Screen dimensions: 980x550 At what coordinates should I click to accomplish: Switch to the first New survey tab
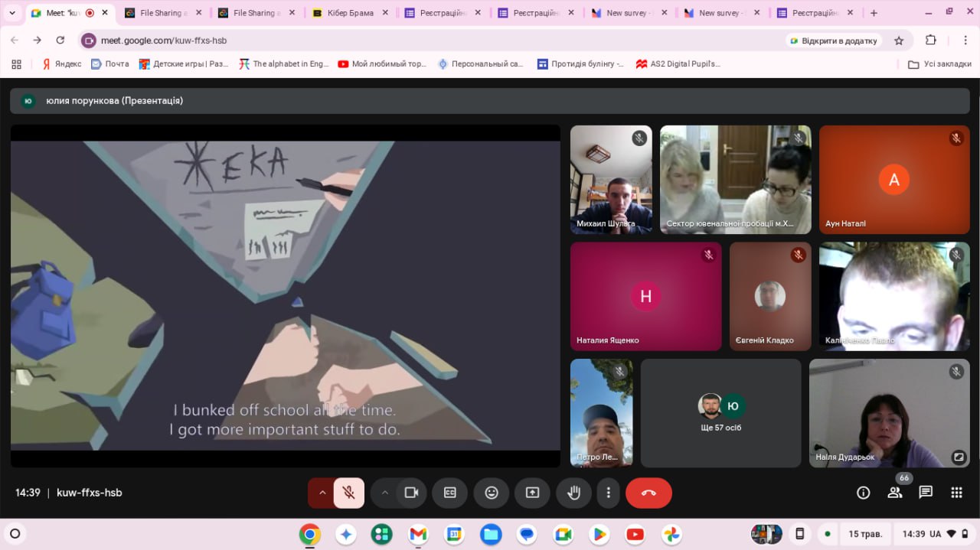pyautogui.click(x=629, y=13)
